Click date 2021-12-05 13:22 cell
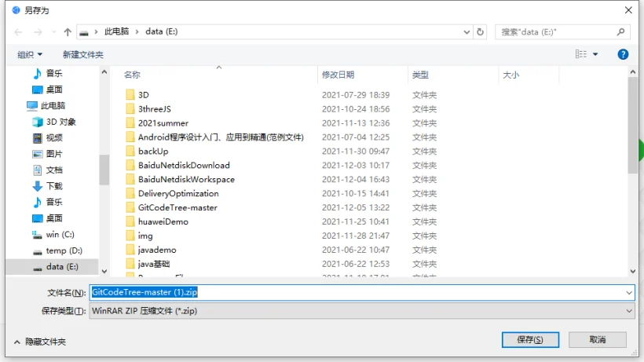 pos(356,207)
